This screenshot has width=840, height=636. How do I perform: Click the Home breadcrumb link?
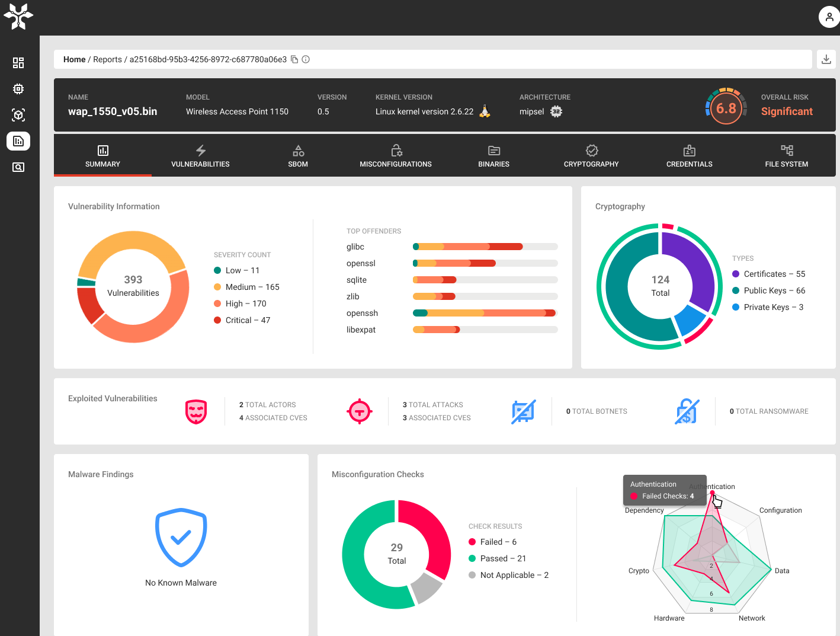click(74, 59)
